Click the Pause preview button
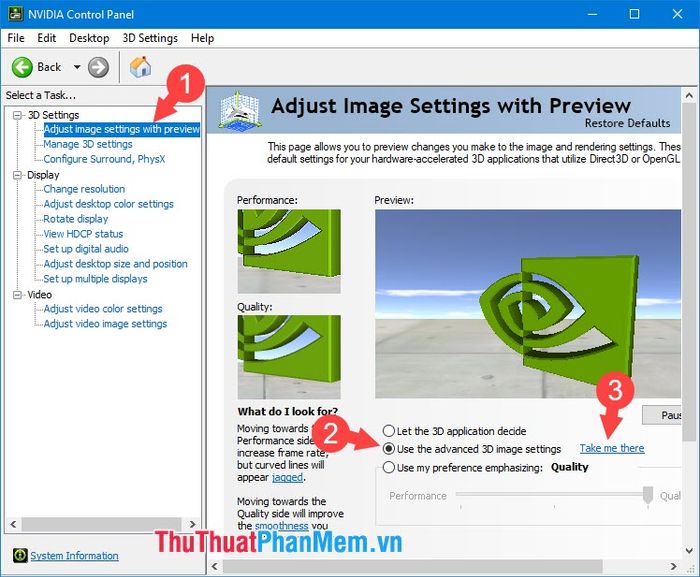 point(662,415)
